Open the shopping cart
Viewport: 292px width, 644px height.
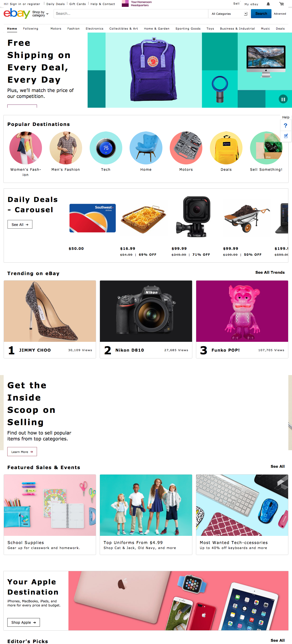[282, 4]
